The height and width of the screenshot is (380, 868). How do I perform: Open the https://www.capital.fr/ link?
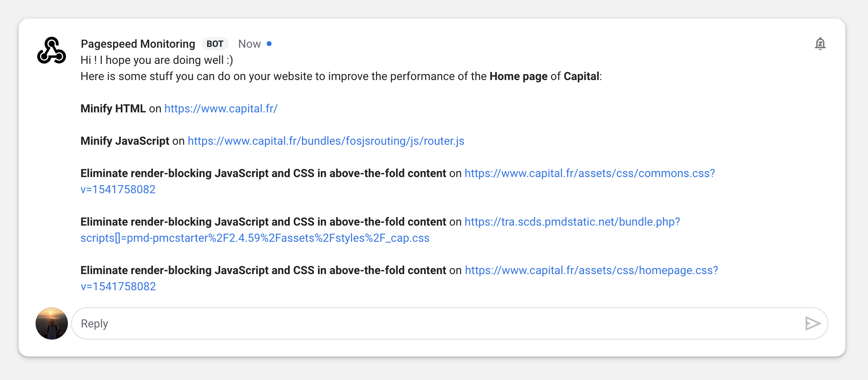tap(221, 108)
